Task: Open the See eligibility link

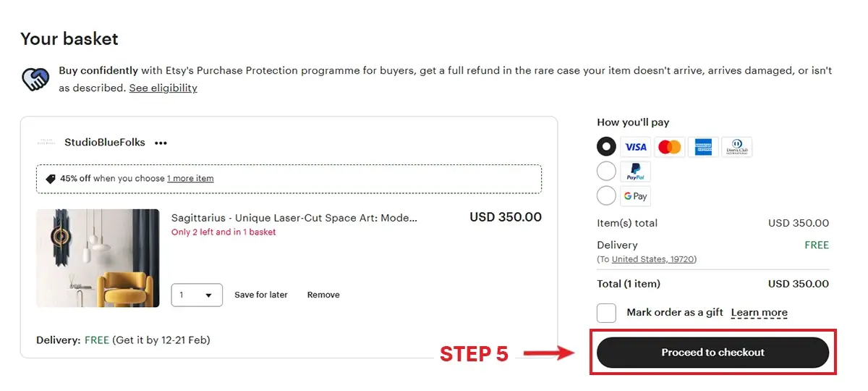Action: coord(163,88)
